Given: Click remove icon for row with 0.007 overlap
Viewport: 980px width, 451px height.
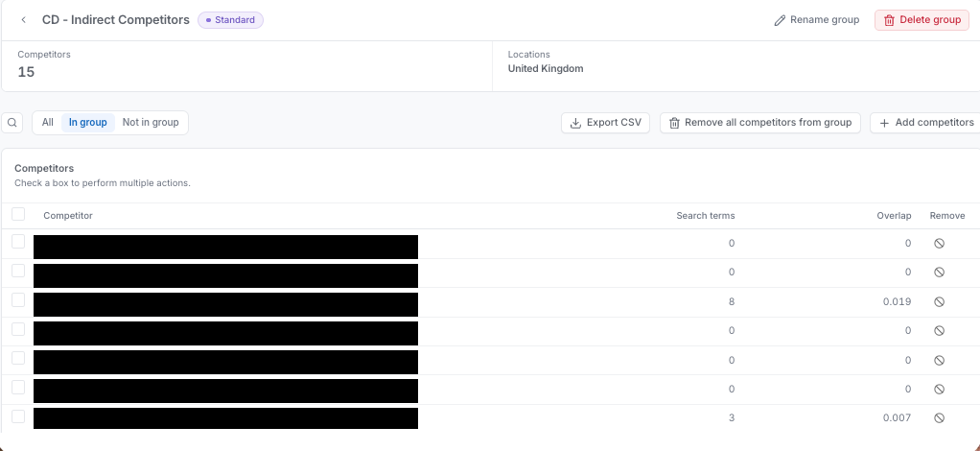Looking at the screenshot, I should [939, 417].
